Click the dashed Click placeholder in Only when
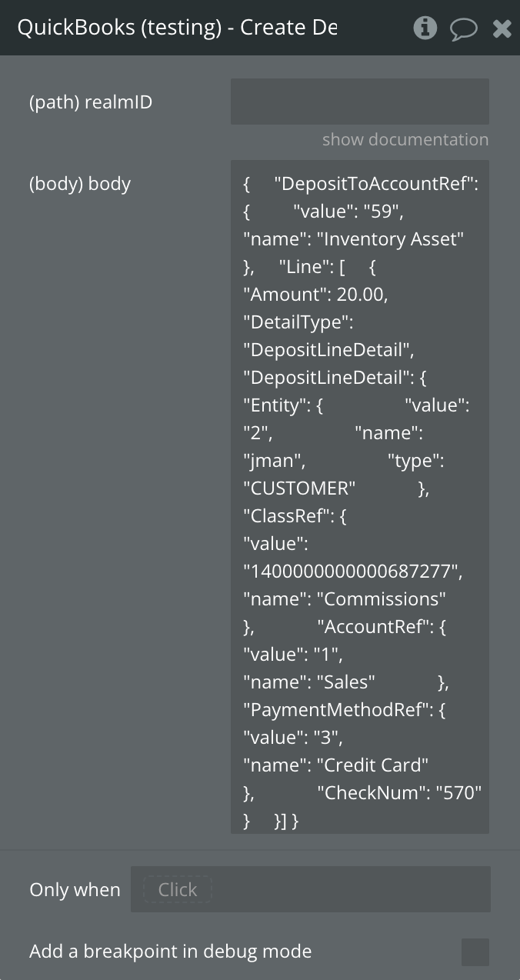The width and height of the screenshot is (520, 980). 177,889
